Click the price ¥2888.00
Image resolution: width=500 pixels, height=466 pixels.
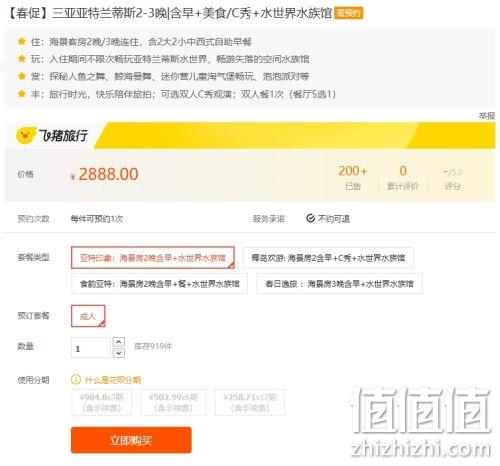pos(105,174)
